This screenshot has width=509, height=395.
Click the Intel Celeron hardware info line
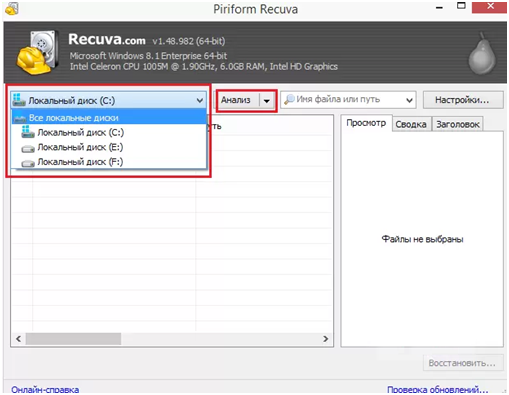tap(204, 67)
